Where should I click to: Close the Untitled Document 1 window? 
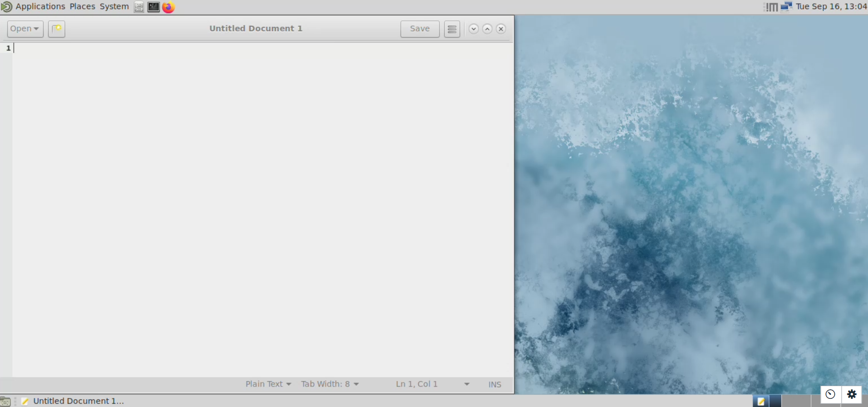coord(501,29)
